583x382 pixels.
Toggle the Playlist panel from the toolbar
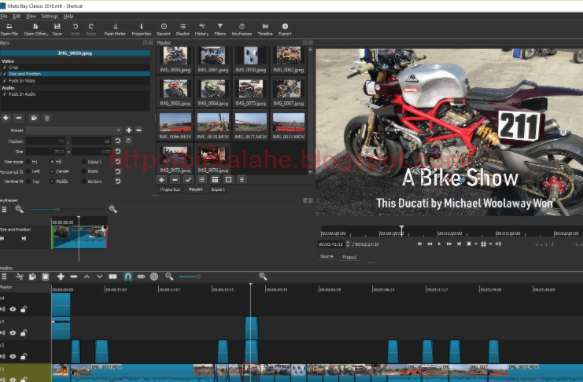point(183,29)
